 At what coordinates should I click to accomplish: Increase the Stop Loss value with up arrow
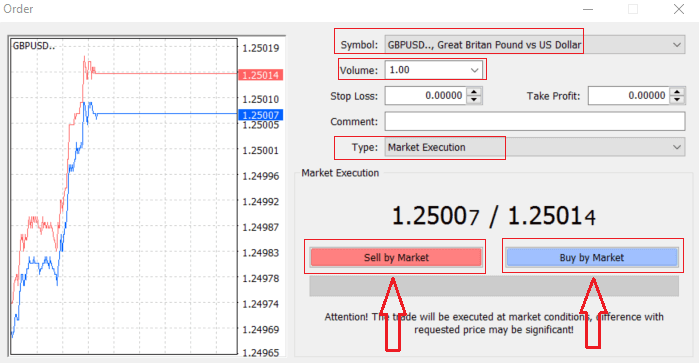pyautogui.click(x=474, y=91)
